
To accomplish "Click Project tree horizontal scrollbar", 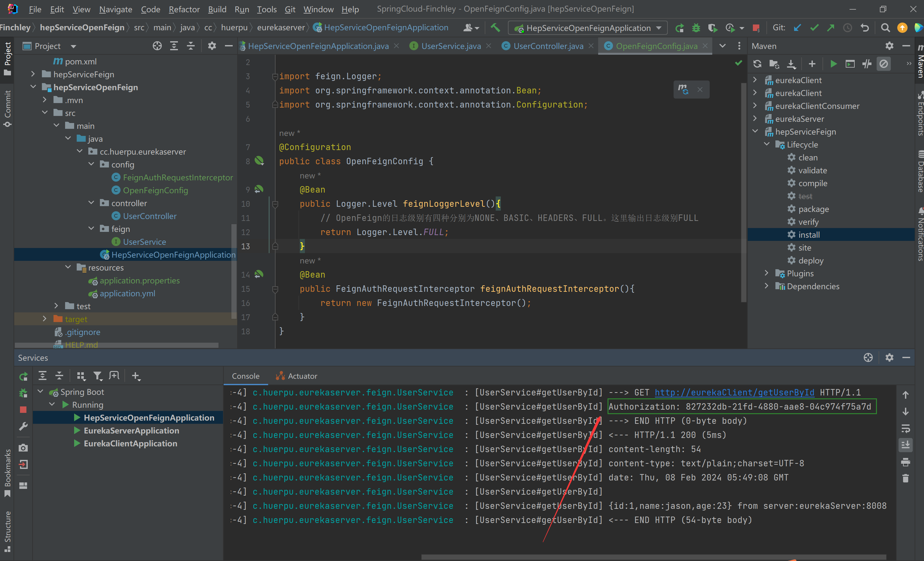I will (x=117, y=345).
